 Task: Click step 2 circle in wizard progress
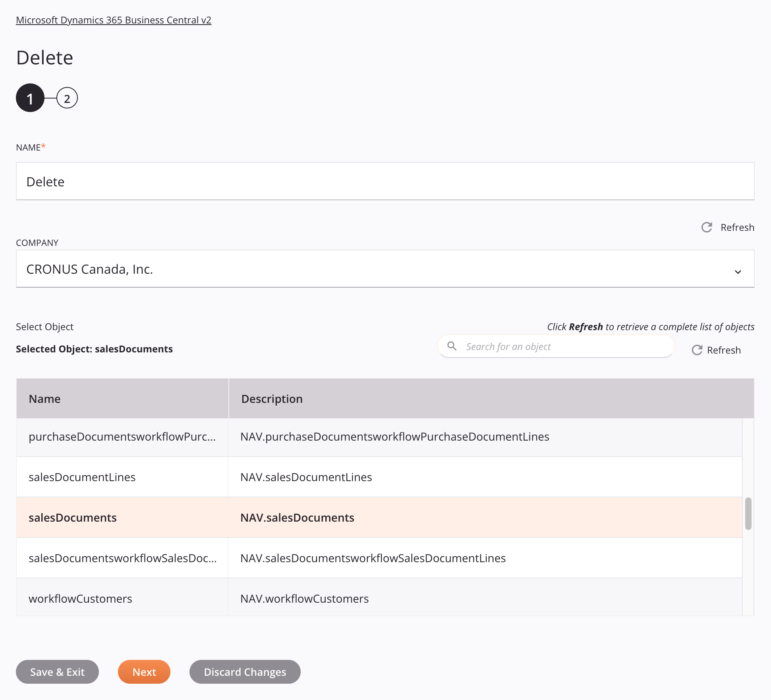(66, 99)
